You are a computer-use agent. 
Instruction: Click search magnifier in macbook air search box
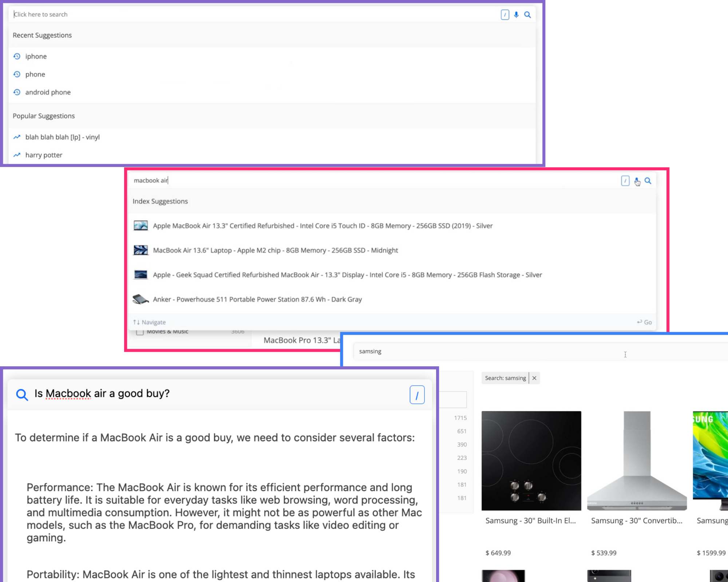pos(648,181)
